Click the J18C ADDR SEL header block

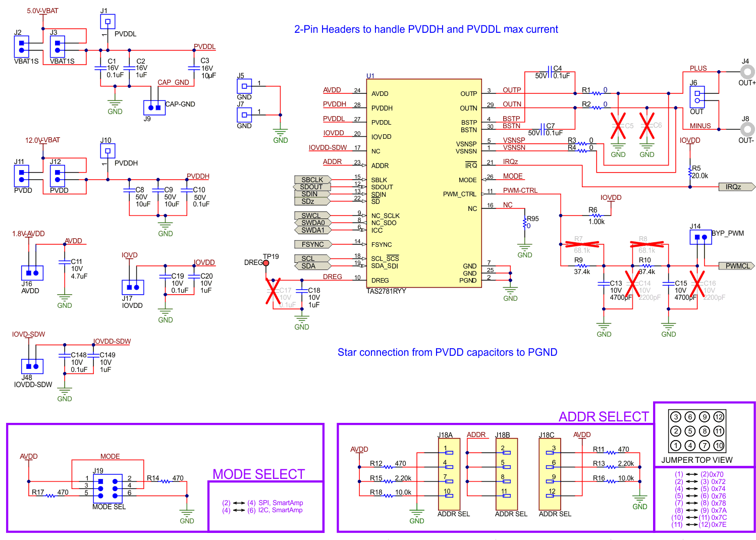tap(550, 474)
